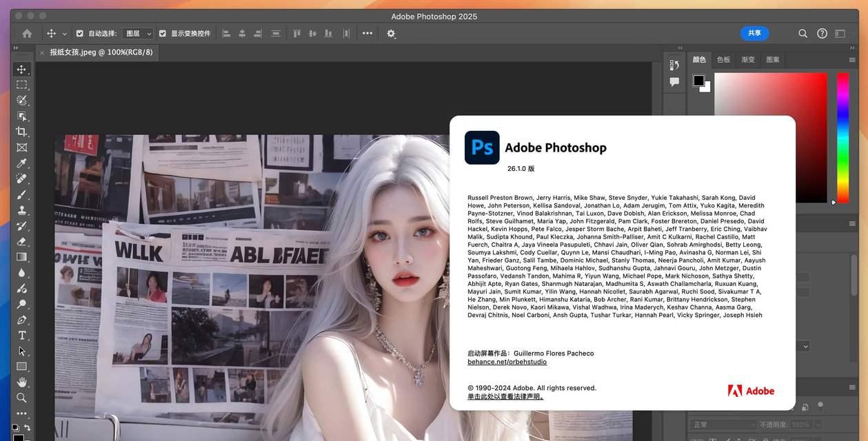Select the Frame tool
This screenshot has width=868, height=441.
pyautogui.click(x=21, y=147)
